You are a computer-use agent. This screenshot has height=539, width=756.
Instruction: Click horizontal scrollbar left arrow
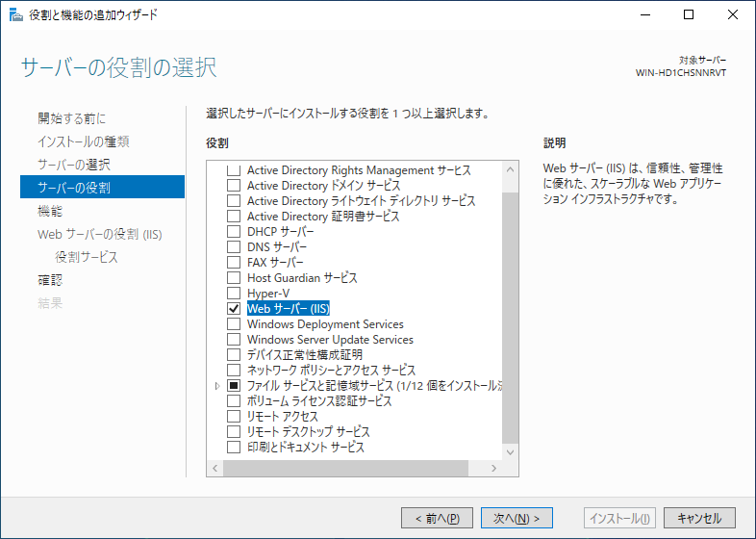pos(215,468)
